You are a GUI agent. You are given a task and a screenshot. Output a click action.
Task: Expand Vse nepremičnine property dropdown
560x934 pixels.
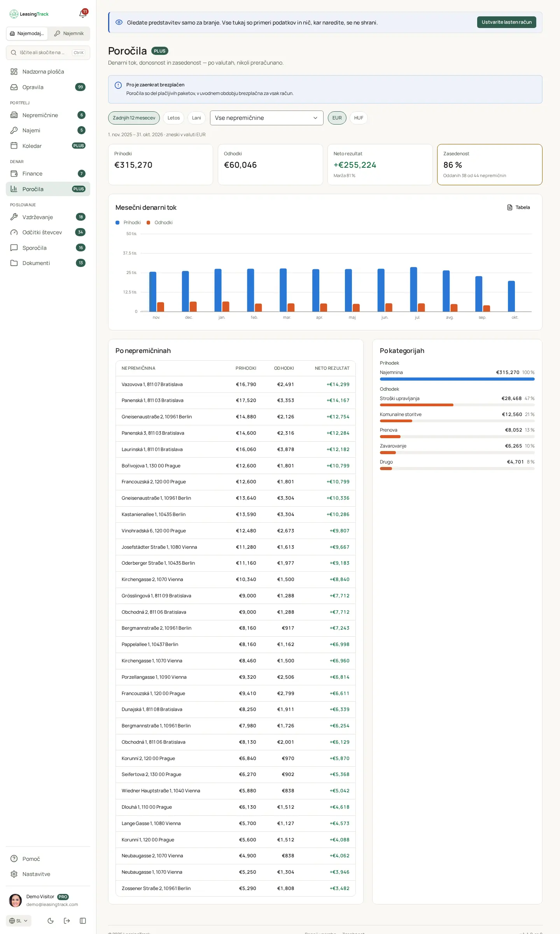tap(266, 118)
